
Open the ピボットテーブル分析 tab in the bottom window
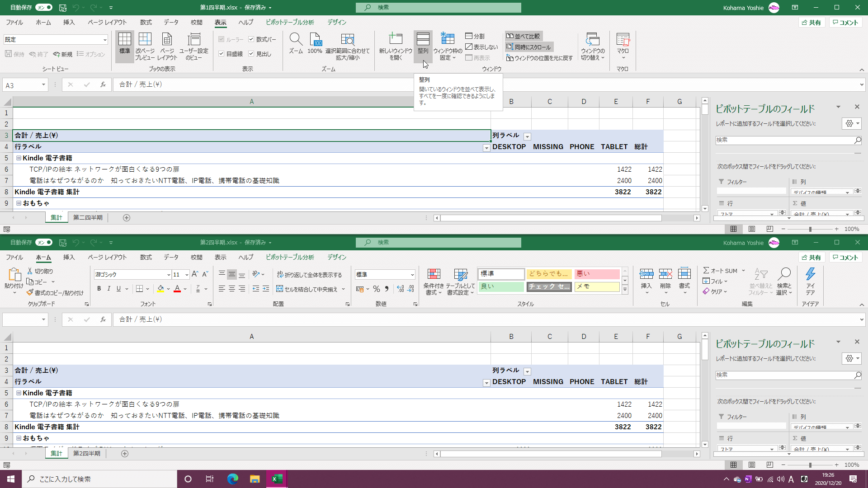point(290,257)
